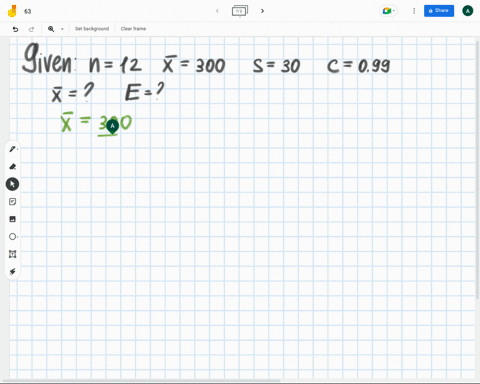This screenshot has width=480, height=384.
Task: Select the Eraser tool
Action: 13,167
